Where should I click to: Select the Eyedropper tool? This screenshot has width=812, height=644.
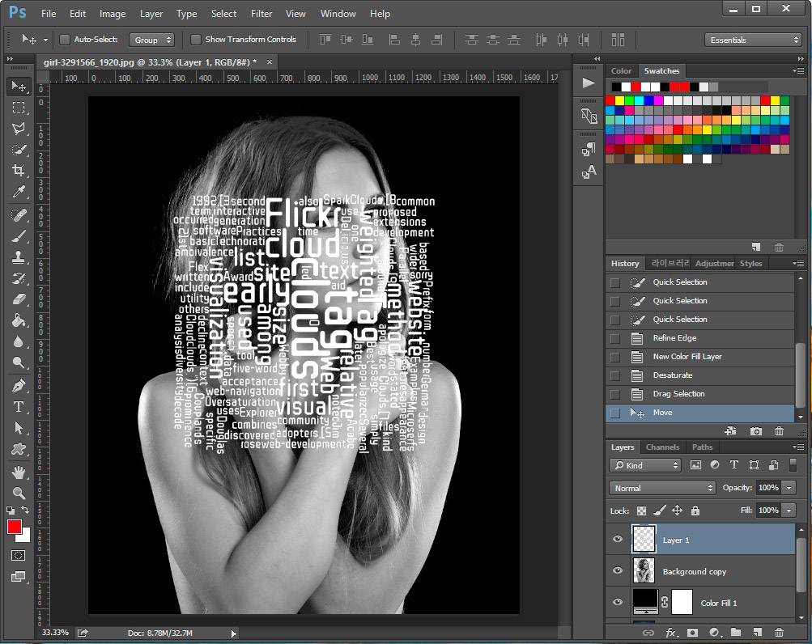pos(19,193)
